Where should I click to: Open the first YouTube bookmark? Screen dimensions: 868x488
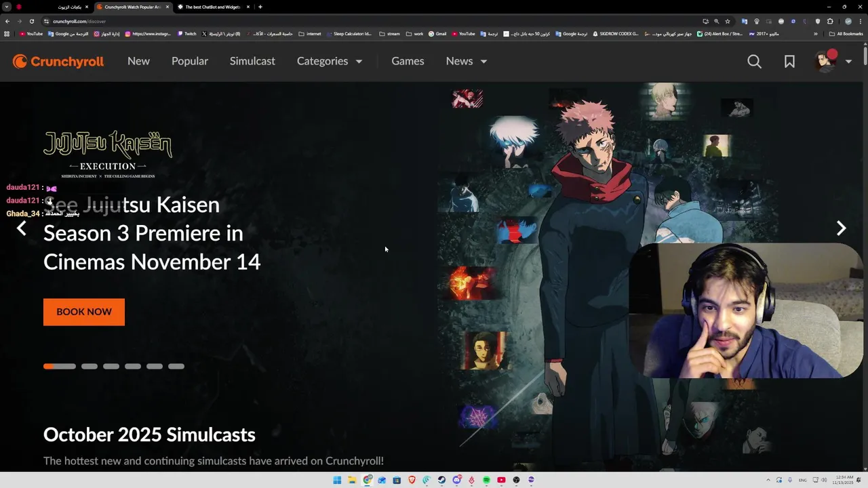click(31, 33)
